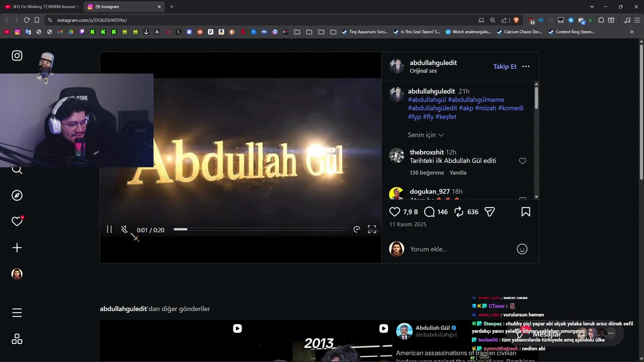This screenshot has width=644, height=362.
Task: Open the sidebar search magnifier icon
Action: pyautogui.click(x=17, y=170)
